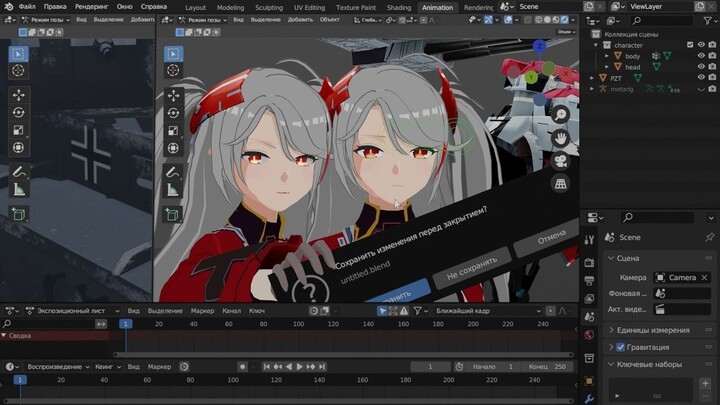Select the Annotate tool in the left viewport
The height and width of the screenshot is (405, 720).
point(18,172)
